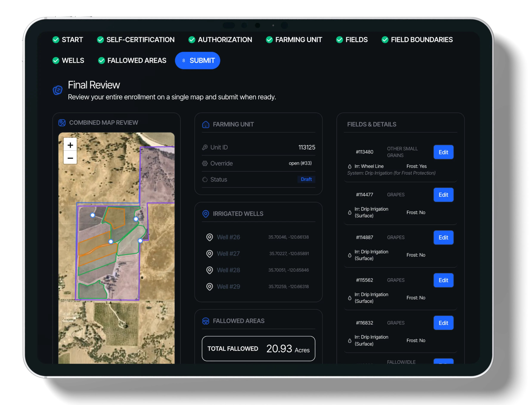Screen dimensions: 532x405
Task: Click the Well #29 pin icon
Action: tap(209, 287)
